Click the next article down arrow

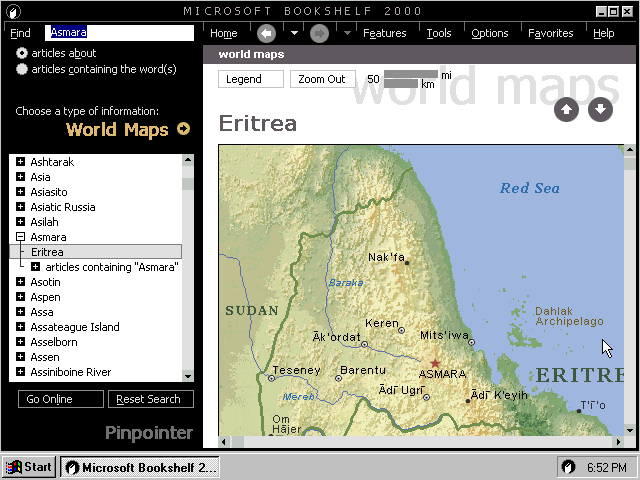pyautogui.click(x=600, y=109)
